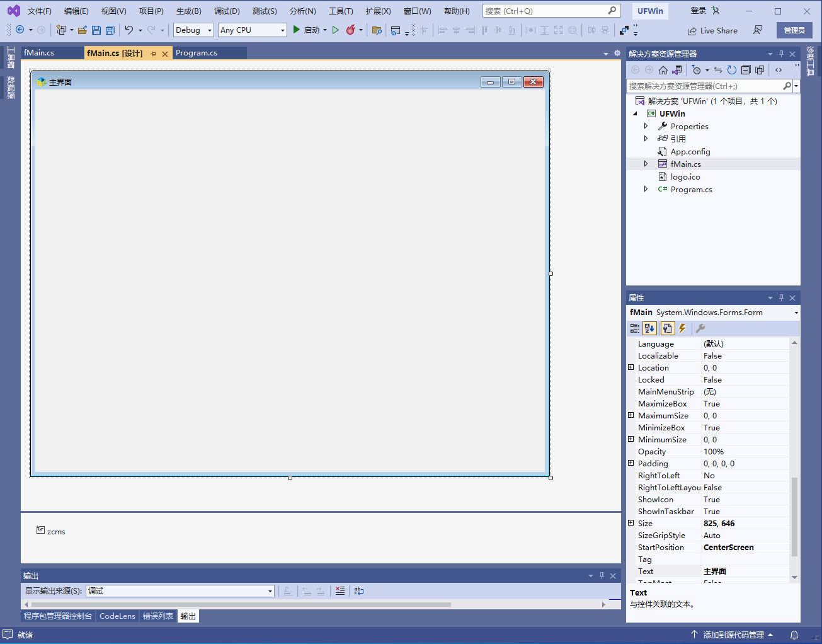
Task: Click the Show All Files icon
Action: 760,70
